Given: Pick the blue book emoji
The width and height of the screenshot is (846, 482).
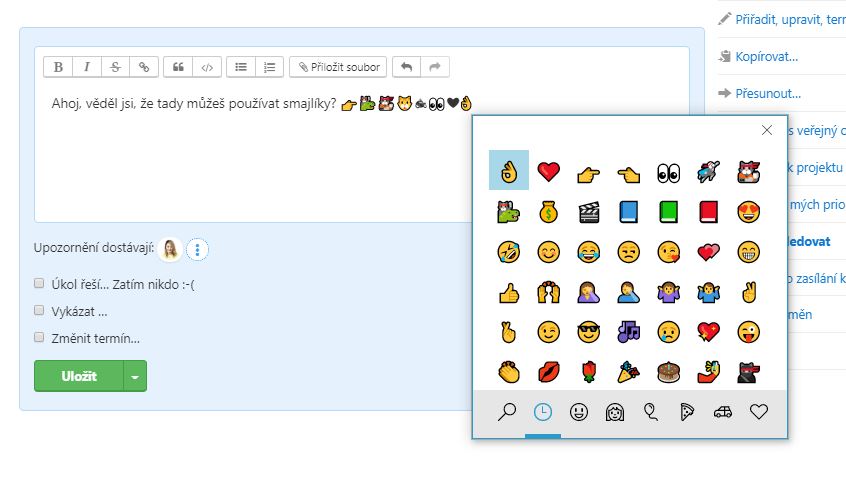Looking at the screenshot, I should pos(629,212).
